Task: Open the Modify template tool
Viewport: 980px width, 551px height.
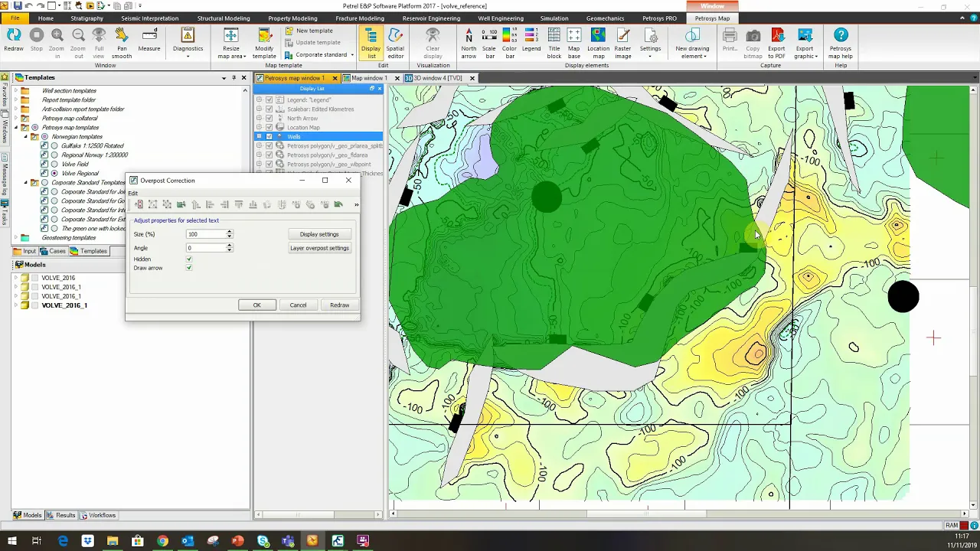Action: (x=264, y=43)
